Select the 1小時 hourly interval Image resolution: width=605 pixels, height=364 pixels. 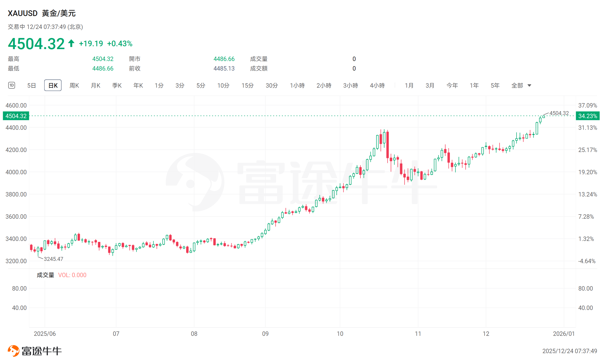(297, 85)
